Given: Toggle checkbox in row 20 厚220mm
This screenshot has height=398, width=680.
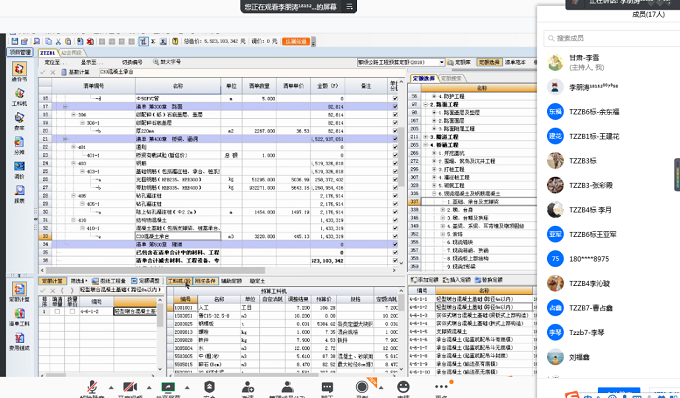Looking at the screenshot, I should 395,131.
